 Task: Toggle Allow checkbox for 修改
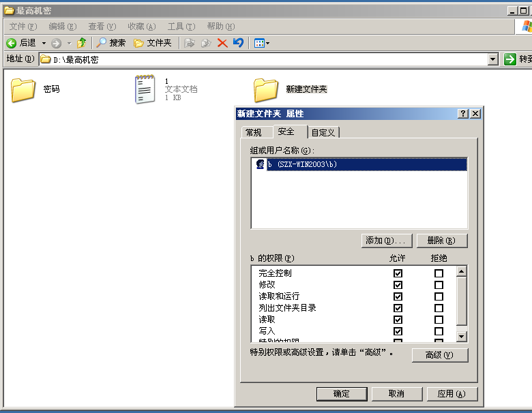click(398, 285)
